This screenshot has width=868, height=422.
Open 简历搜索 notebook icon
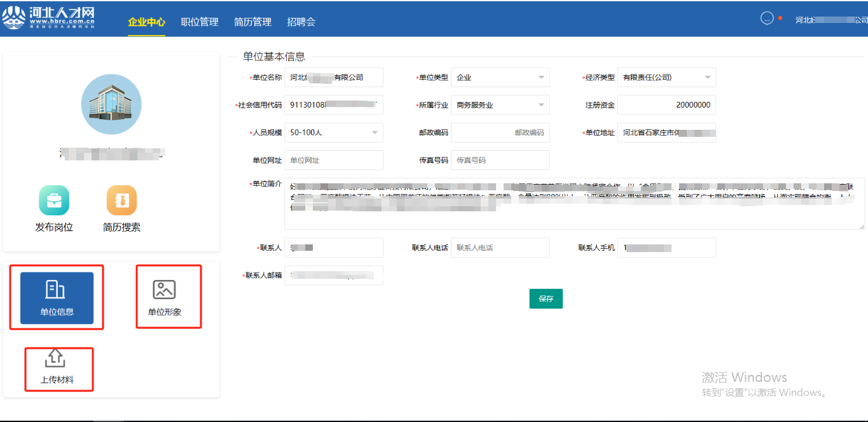[121, 201]
